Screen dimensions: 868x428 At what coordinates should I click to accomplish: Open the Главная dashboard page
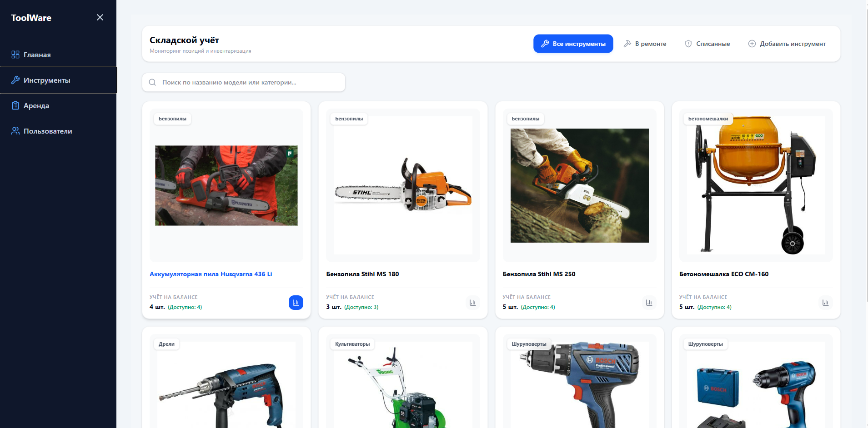point(58,55)
